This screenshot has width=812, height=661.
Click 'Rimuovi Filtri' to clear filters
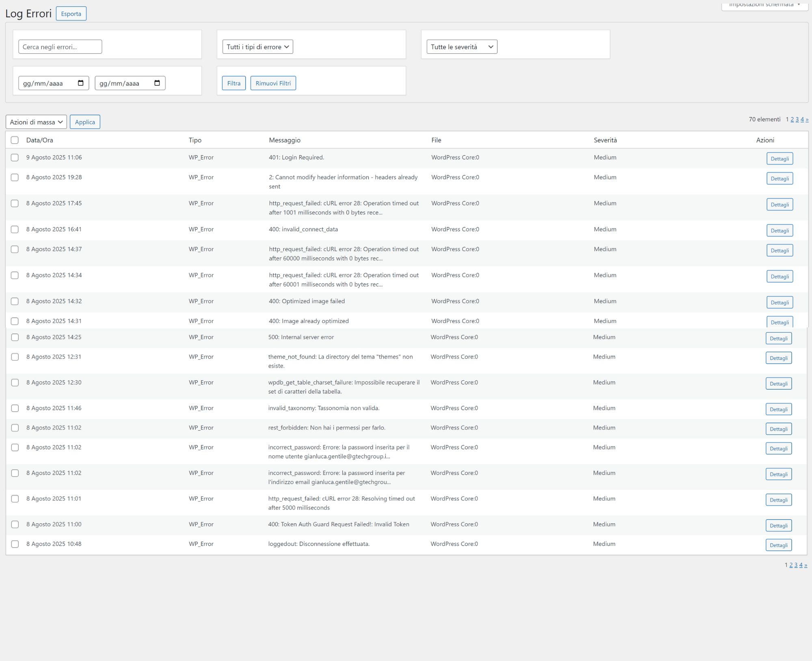click(x=273, y=83)
